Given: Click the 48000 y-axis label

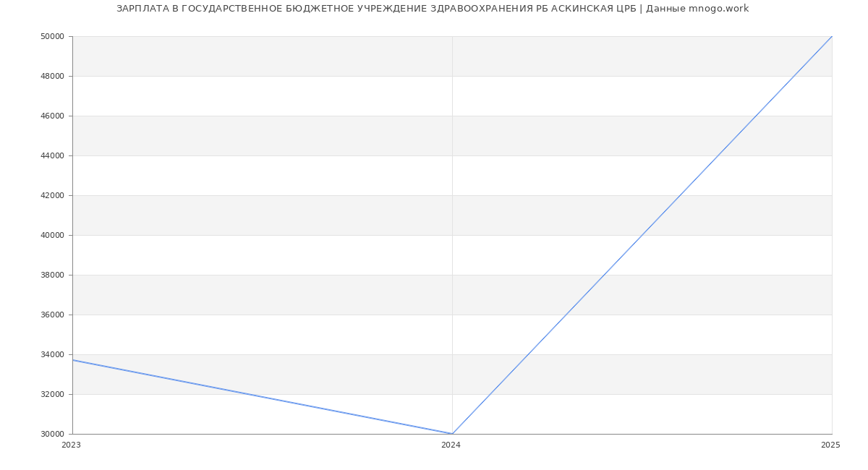Looking at the screenshot, I should [53, 76].
